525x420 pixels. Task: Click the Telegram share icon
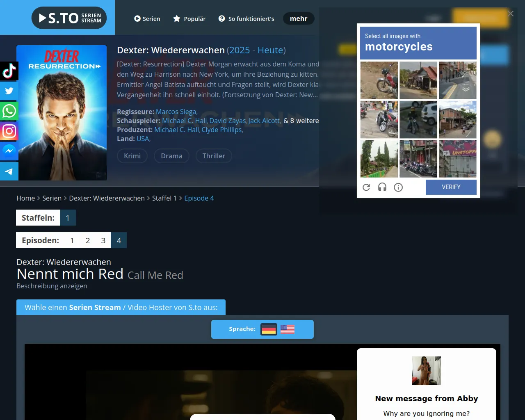pos(9,171)
